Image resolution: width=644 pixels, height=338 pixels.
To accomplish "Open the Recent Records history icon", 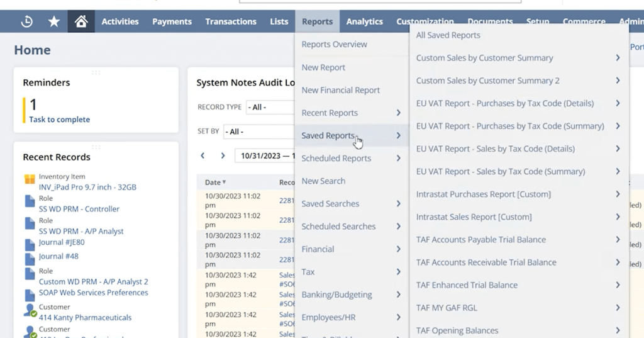I will click(x=26, y=21).
